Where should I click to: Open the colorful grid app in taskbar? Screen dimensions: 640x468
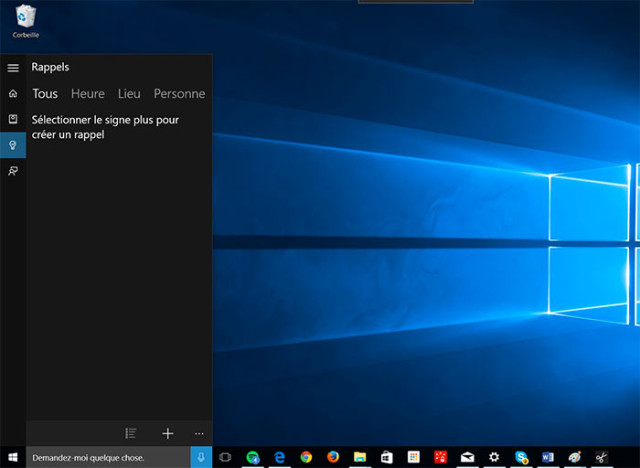(413, 457)
